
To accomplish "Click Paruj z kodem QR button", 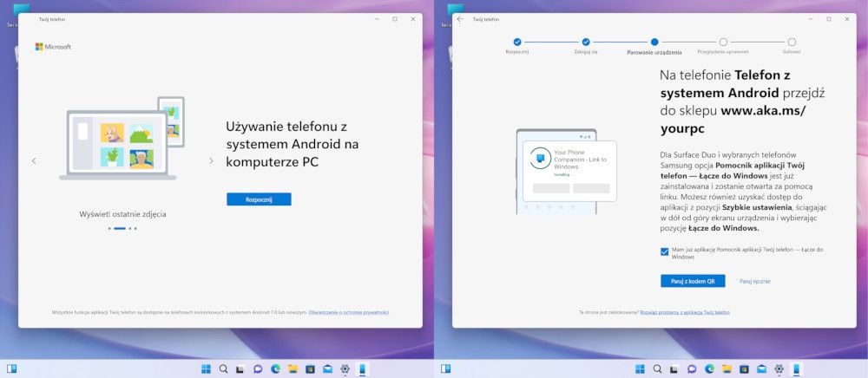I will pyautogui.click(x=693, y=281).
